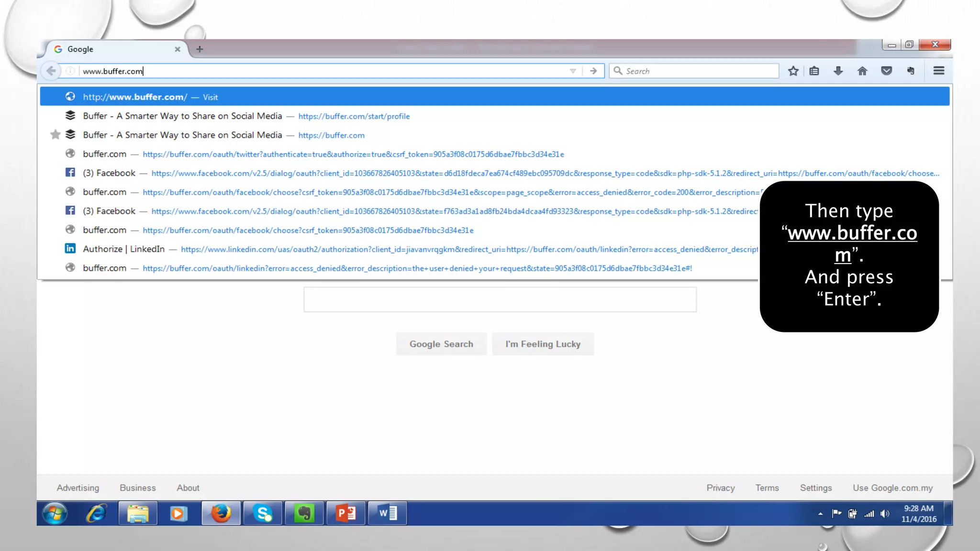Switch to Firefox taskbar icon

coord(221,514)
